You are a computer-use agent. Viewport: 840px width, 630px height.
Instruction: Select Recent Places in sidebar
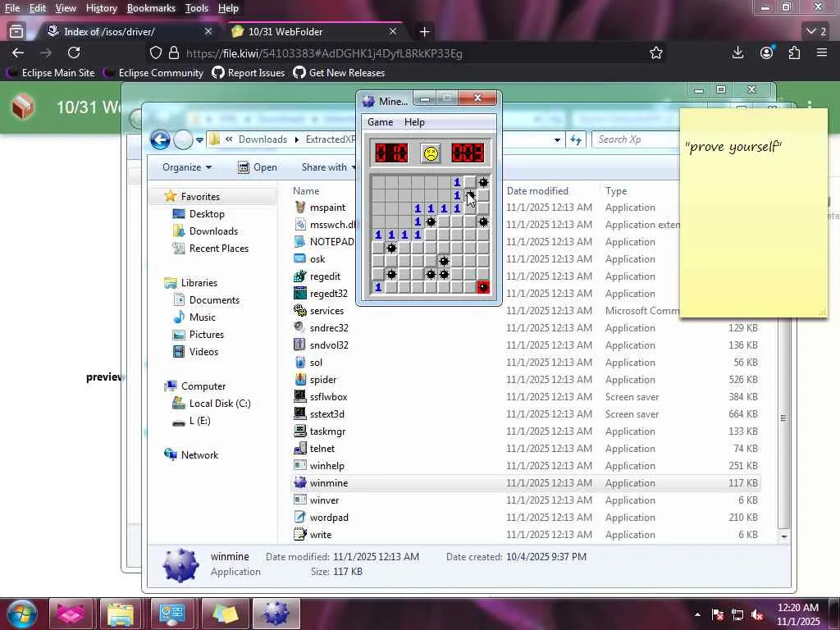pos(218,248)
